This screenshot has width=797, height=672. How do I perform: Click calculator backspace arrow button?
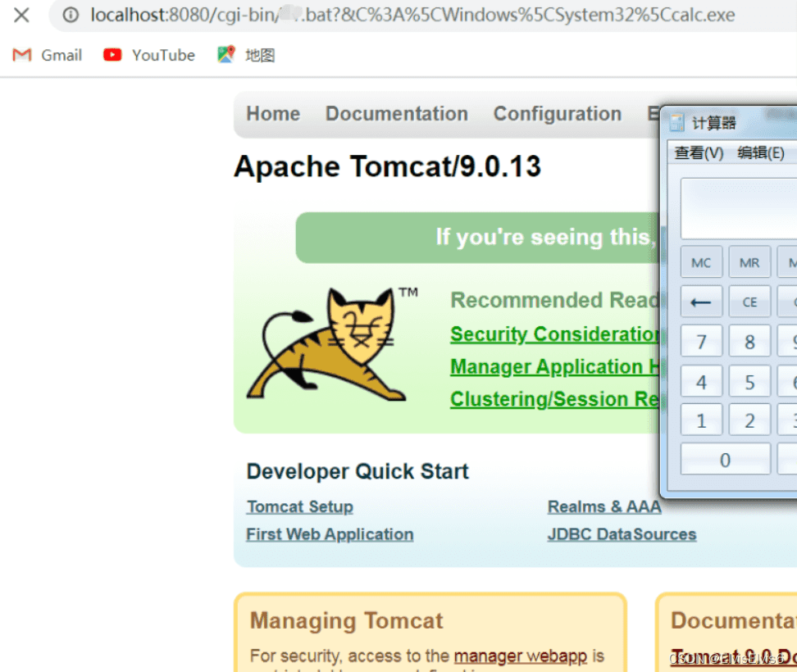701,302
